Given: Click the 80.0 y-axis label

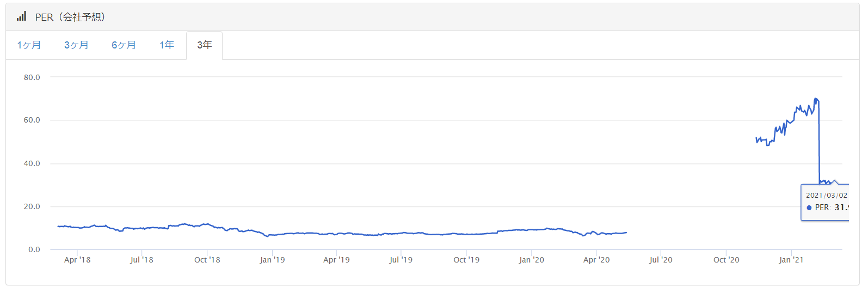Looking at the screenshot, I should tap(32, 77).
